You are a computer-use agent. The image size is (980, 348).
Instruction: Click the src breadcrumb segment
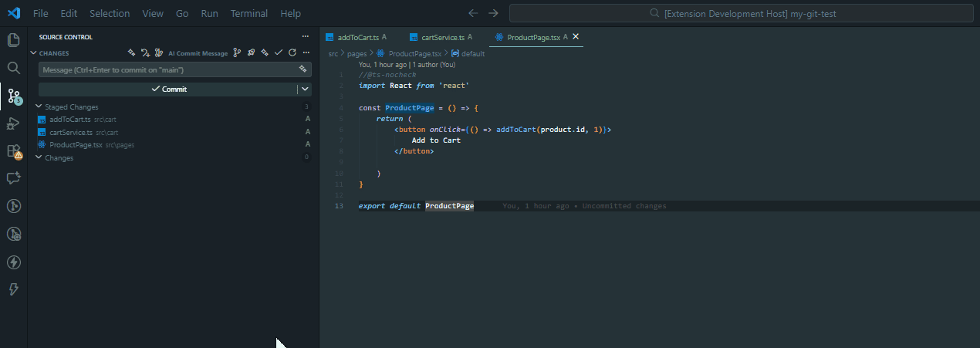[x=333, y=54]
